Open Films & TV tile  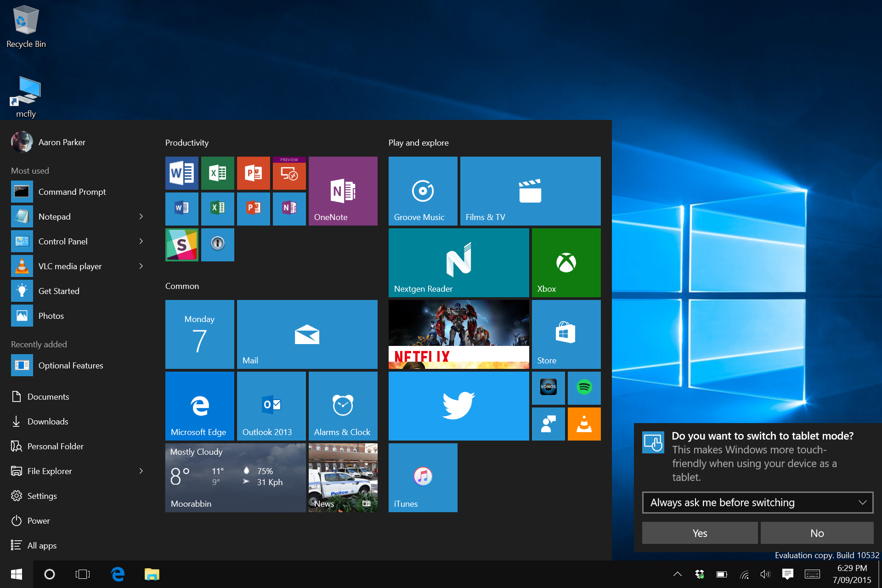(x=531, y=191)
